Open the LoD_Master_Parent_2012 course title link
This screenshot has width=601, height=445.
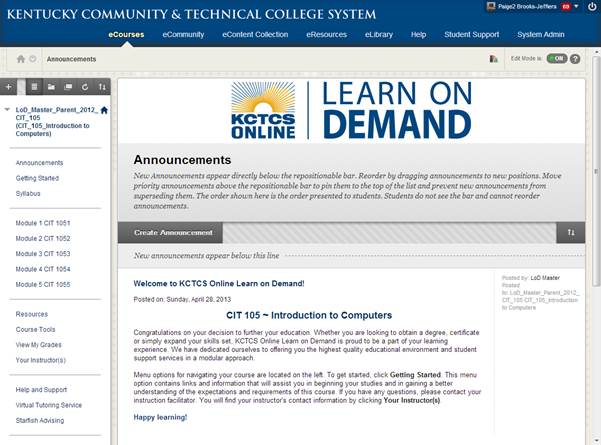point(56,122)
